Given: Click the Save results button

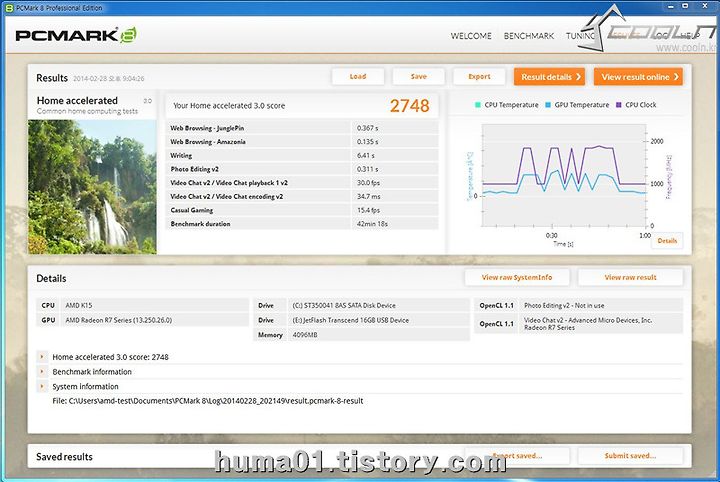Looking at the screenshot, I should 418,77.
